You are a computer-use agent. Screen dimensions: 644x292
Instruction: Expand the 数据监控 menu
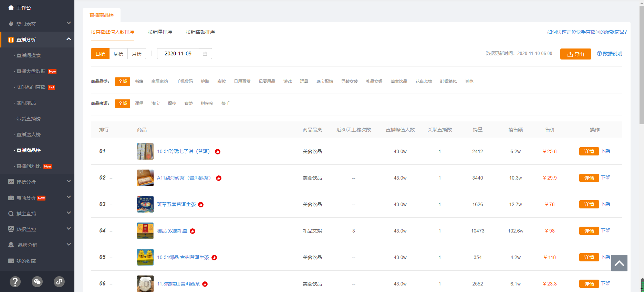(69, 228)
